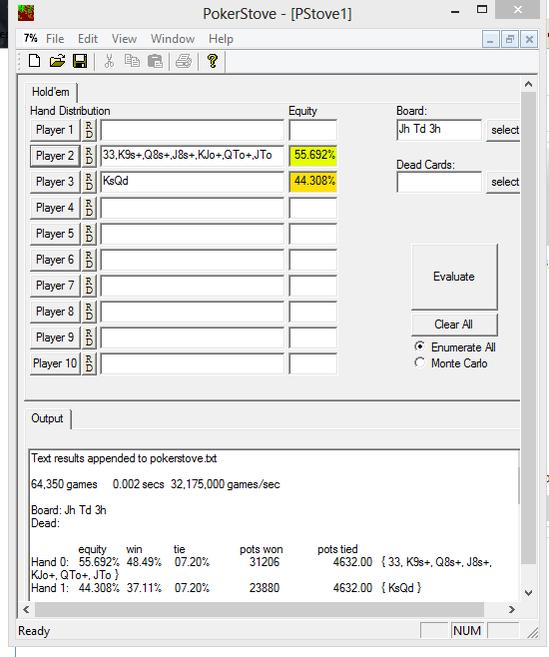Viewport: 549px width, 657px height.
Task: Click the RD button next to Player 4
Action: pos(89,208)
